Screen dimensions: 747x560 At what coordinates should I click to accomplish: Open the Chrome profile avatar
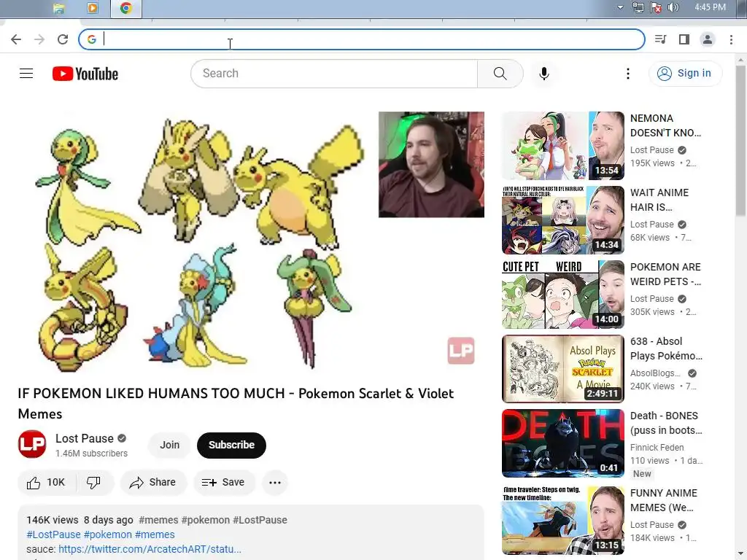point(708,39)
